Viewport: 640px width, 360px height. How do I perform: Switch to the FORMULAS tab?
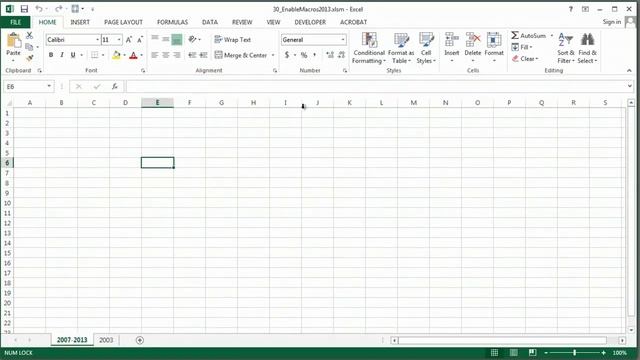pos(172,22)
